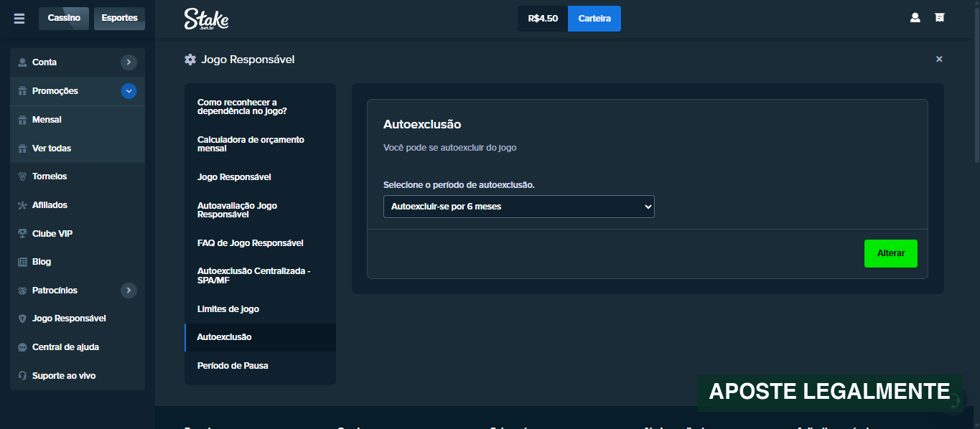Open FAQ de Jogo Responsável
This screenshot has width=980, height=429.
(x=260, y=243)
